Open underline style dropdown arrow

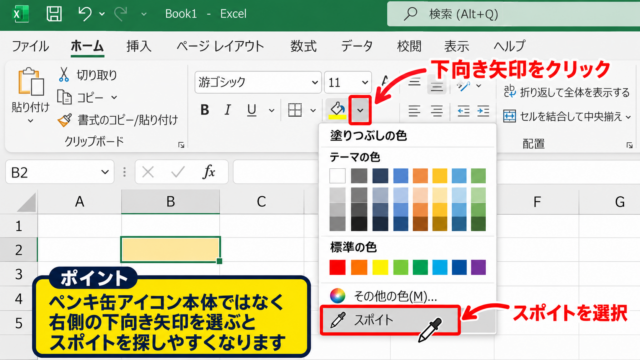click(271, 110)
